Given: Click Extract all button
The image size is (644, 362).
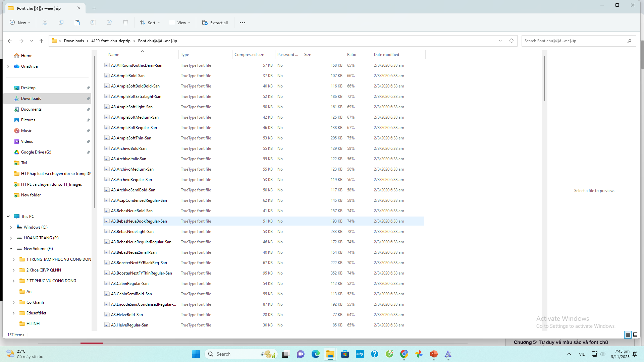Looking at the screenshot, I should coord(215,23).
